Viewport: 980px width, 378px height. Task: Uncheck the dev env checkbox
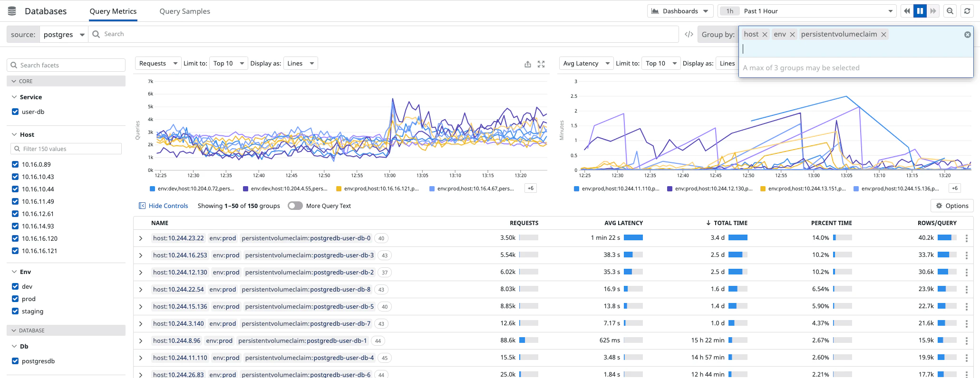[15, 286]
